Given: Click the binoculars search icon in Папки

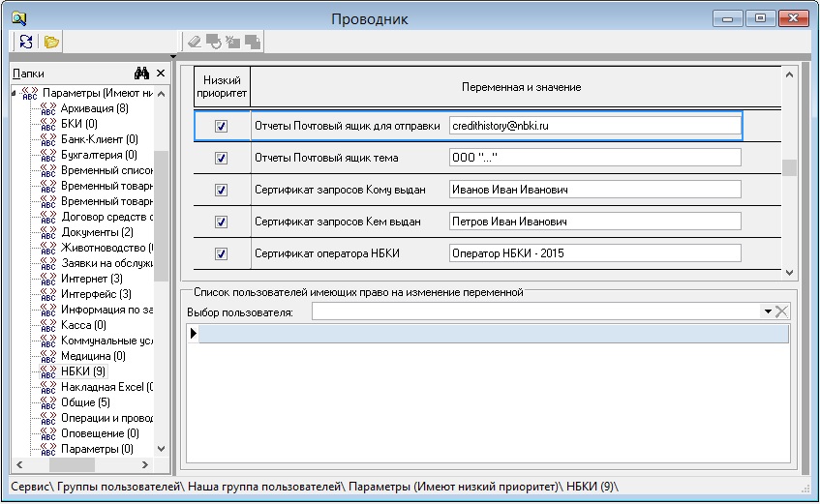Looking at the screenshot, I should click(x=141, y=74).
